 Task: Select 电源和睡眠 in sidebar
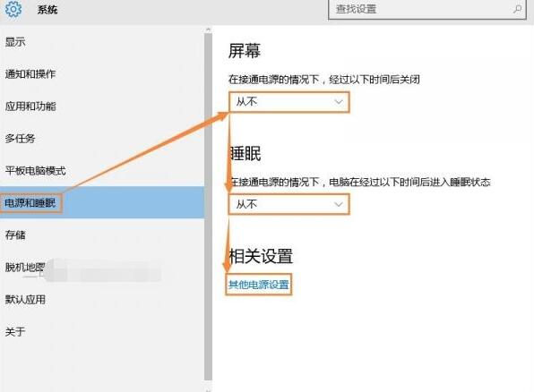(102, 202)
